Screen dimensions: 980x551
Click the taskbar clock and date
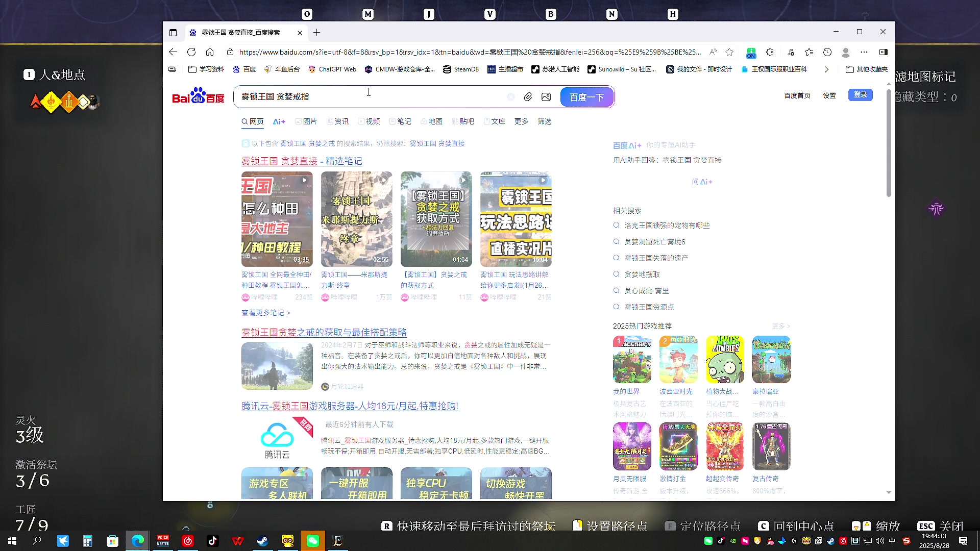(x=934, y=541)
